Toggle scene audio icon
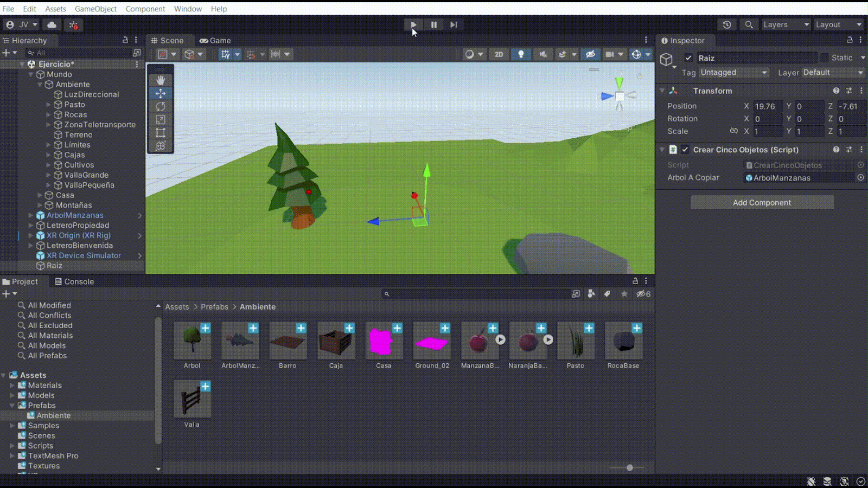The image size is (868, 488). pyautogui.click(x=542, y=54)
